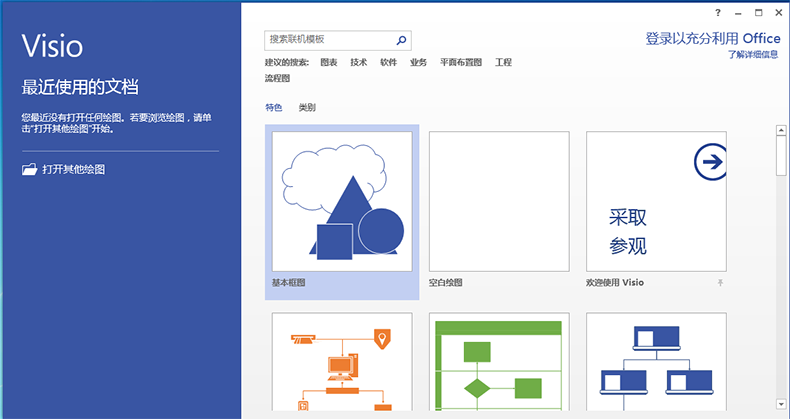Select suggested search 业务
Viewport: 790px width, 419px height.
[418, 62]
